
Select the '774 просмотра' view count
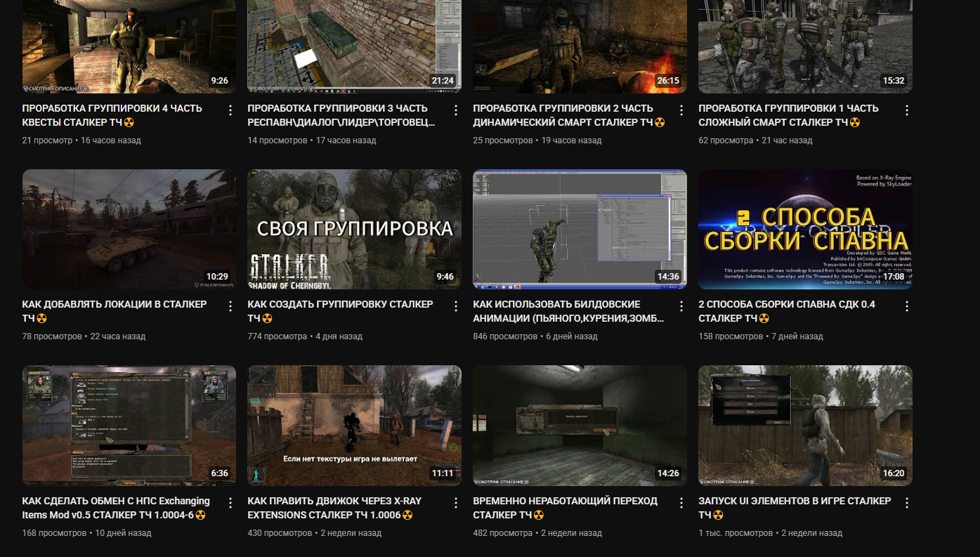click(x=277, y=336)
